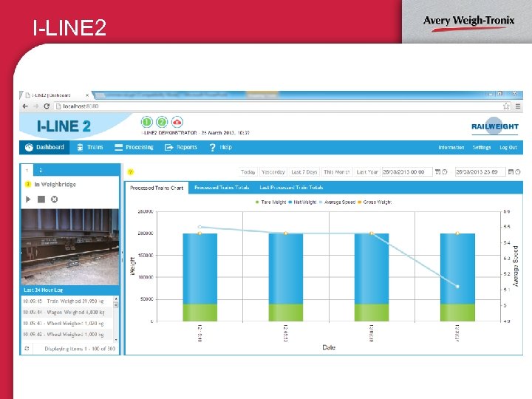Open the Processing menu item
The width and height of the screenshot is (532, 399).
[134, 147]
